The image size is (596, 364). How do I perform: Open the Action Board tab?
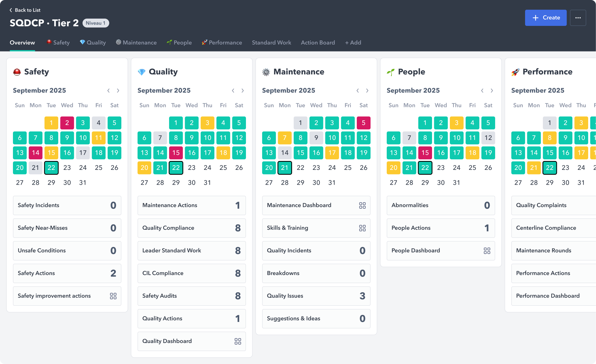coord(318,43)
